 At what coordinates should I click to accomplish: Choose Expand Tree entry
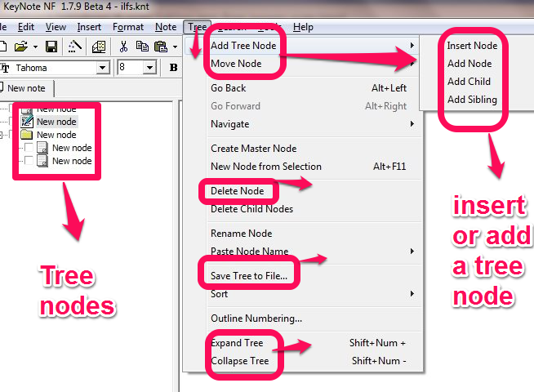303,343
